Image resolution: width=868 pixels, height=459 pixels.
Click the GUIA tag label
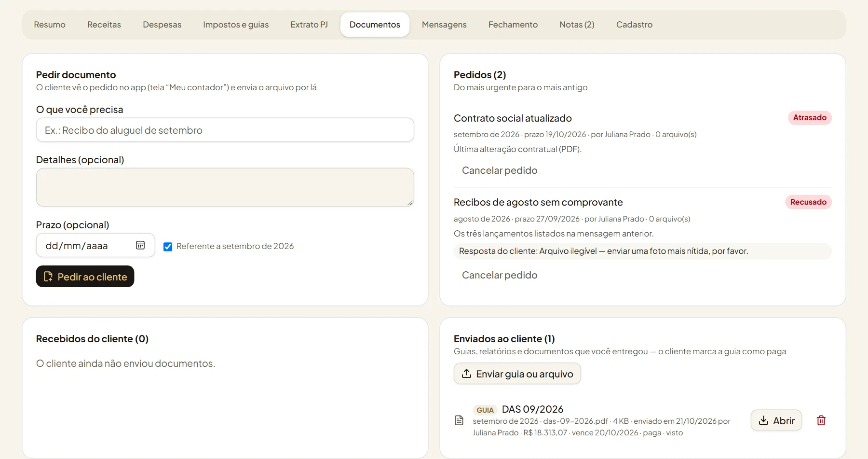pos(485,410)
